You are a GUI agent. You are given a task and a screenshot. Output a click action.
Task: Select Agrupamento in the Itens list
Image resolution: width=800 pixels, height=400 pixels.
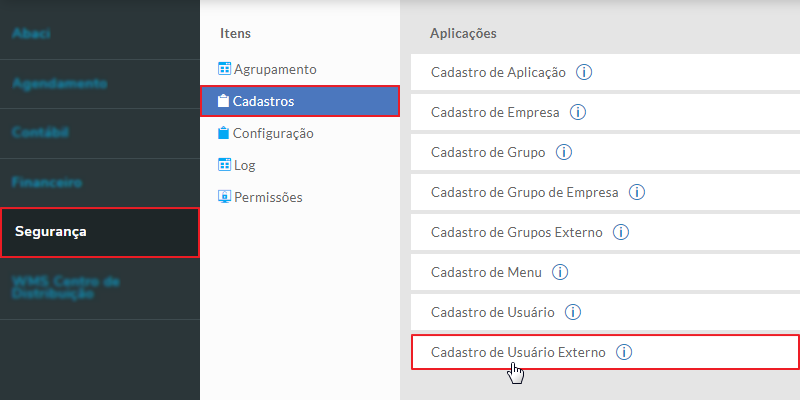click(274, 69)
